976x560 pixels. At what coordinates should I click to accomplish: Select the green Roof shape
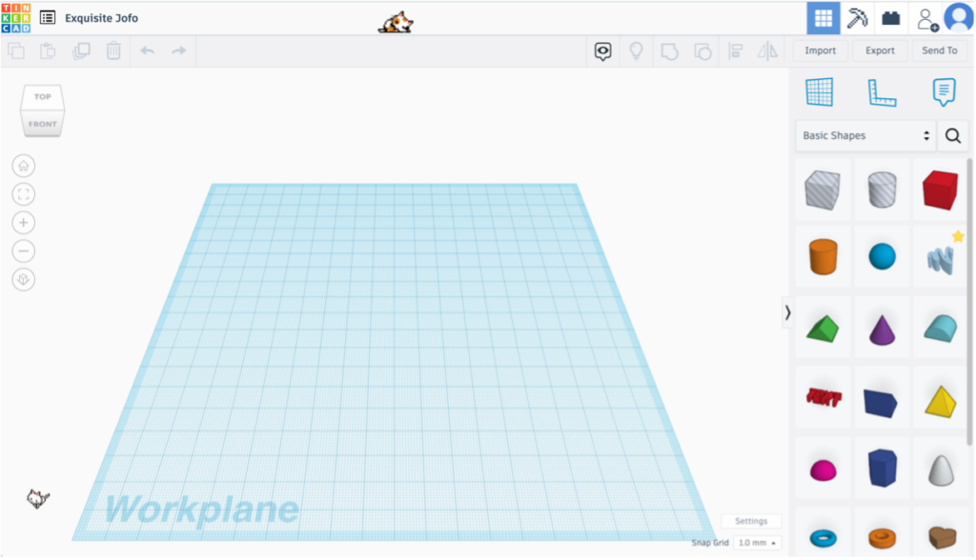[823, 330]
